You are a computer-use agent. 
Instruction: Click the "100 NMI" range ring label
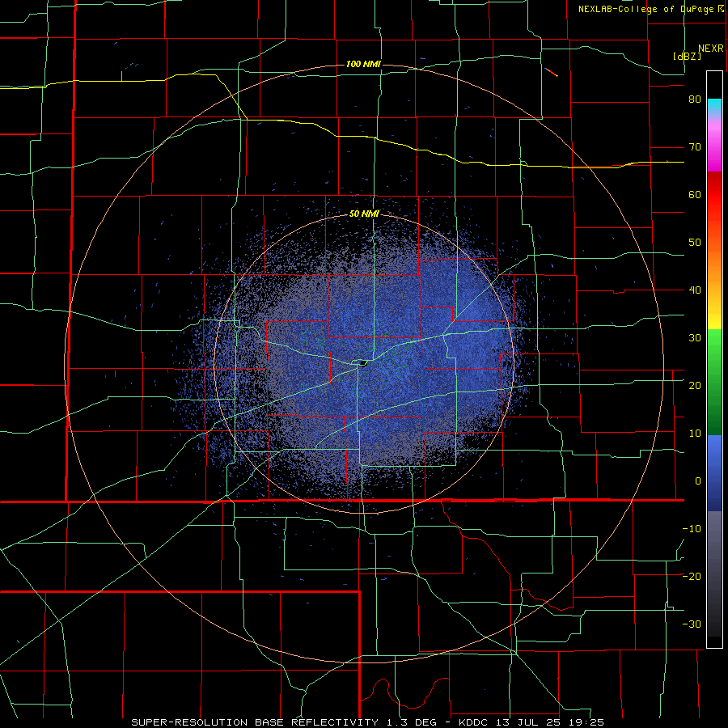pos(363,64)
